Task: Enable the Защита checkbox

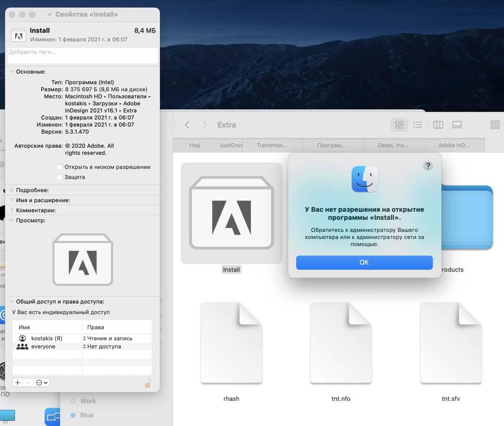Action: [59, 177]
